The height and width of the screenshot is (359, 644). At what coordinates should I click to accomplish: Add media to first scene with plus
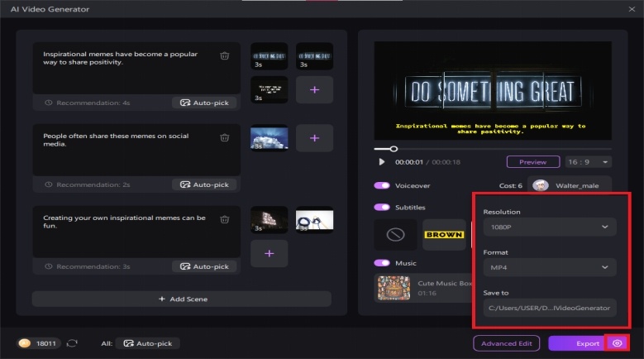click(314, 89)
